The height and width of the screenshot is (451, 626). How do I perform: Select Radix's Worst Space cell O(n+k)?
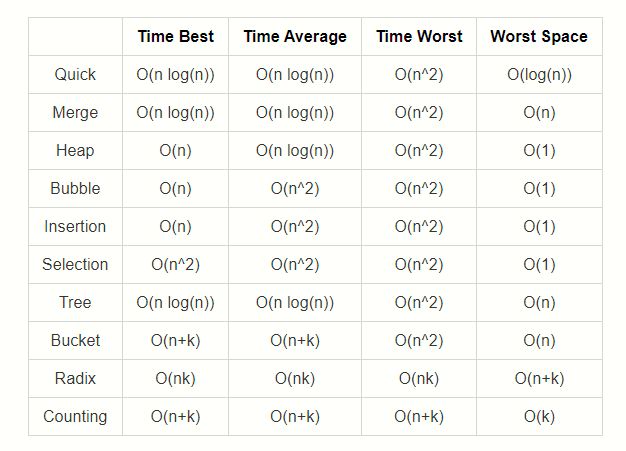pyautogui.click(x=539, y=379)
